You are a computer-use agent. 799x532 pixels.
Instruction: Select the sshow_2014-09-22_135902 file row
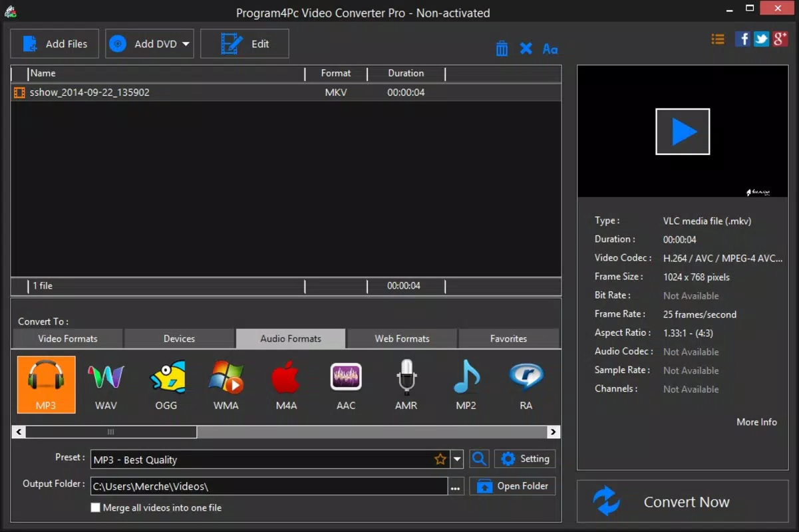pos(286,92)
